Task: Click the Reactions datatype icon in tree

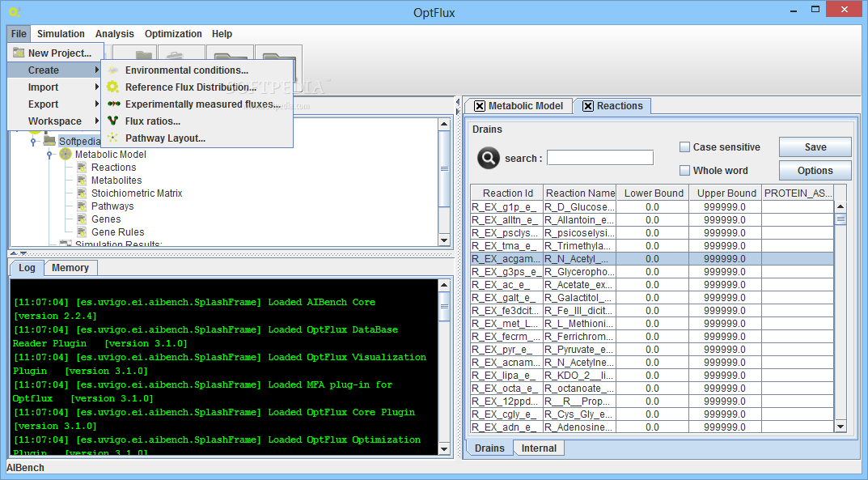Action: point(82,168)
